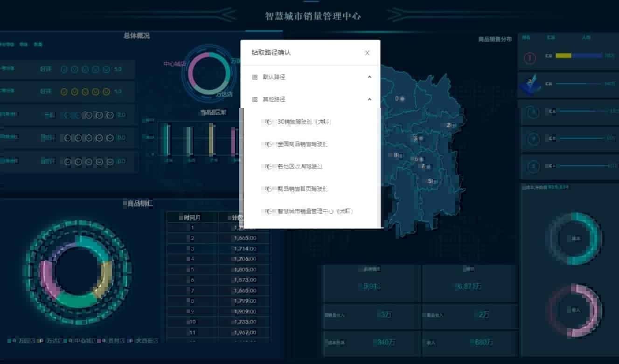Click the pink 收入 donut chart
Screen dimensions: 619x364
(576, 310)
